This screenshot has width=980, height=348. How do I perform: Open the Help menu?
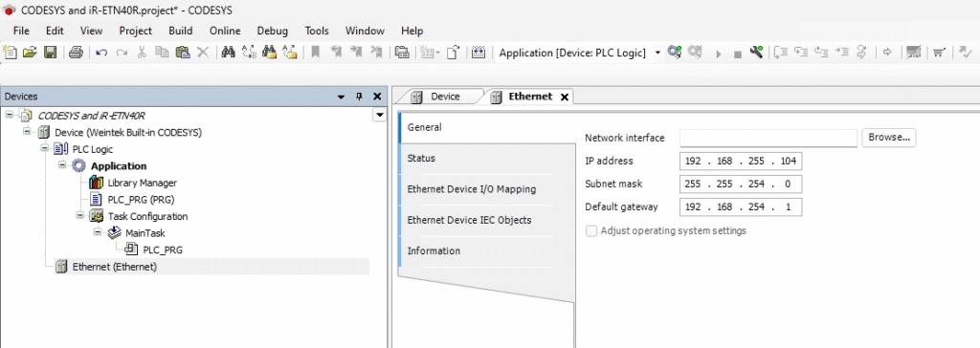(x=412, y=31)
